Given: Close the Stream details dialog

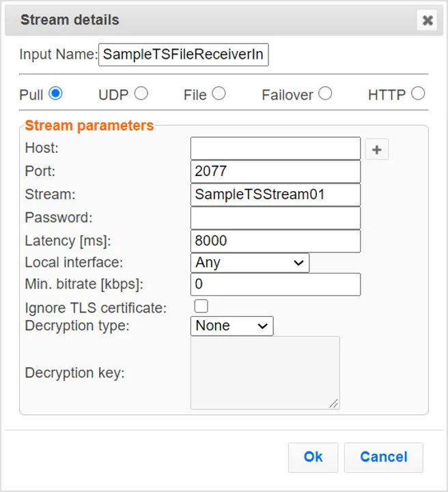Looking at the screenshot, I should click(x=427, y=20).
